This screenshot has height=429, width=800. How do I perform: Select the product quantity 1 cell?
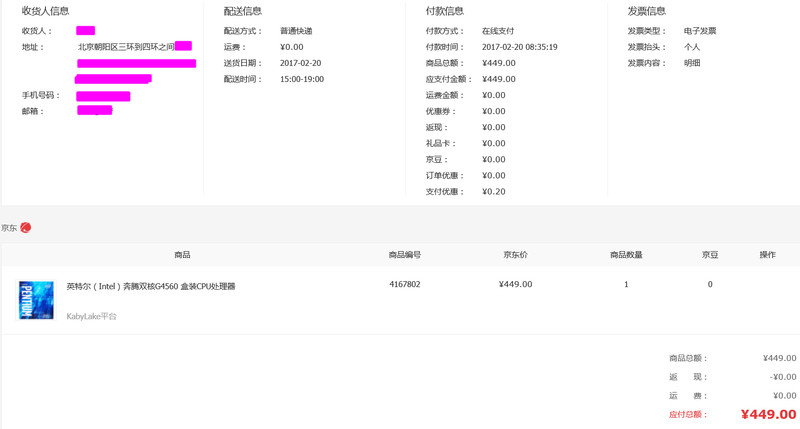626,284
